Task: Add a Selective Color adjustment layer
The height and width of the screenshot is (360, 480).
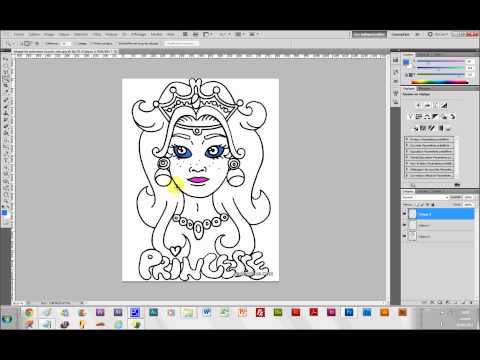Action: pyautogui.click(x=449, y=128)
